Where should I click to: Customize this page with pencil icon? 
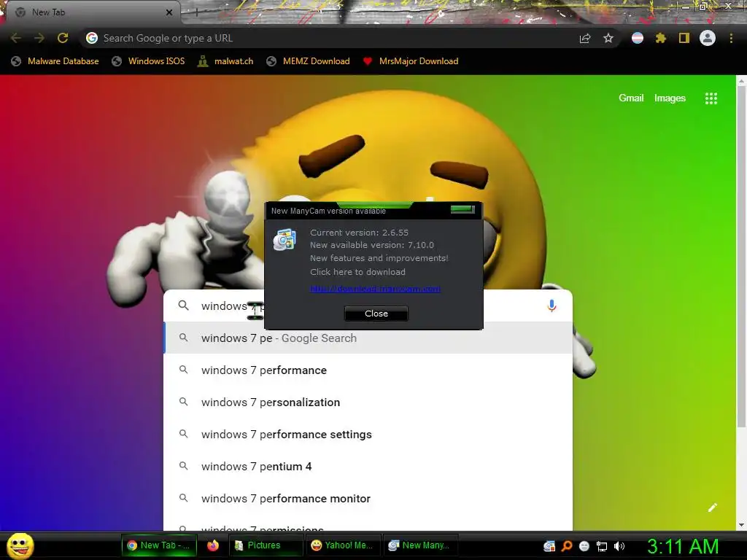[713, 507]
